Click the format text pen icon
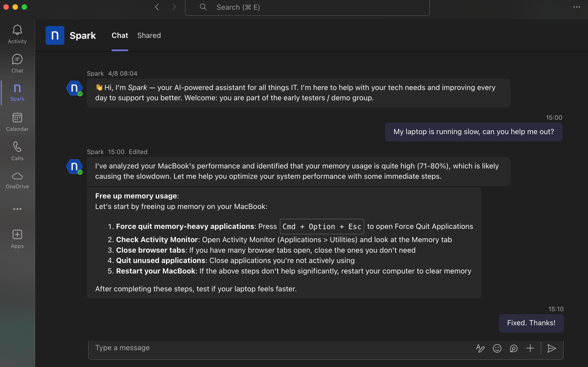Image resolution: width=588 pixels, height=367 pixels. [x=480, y=349]
